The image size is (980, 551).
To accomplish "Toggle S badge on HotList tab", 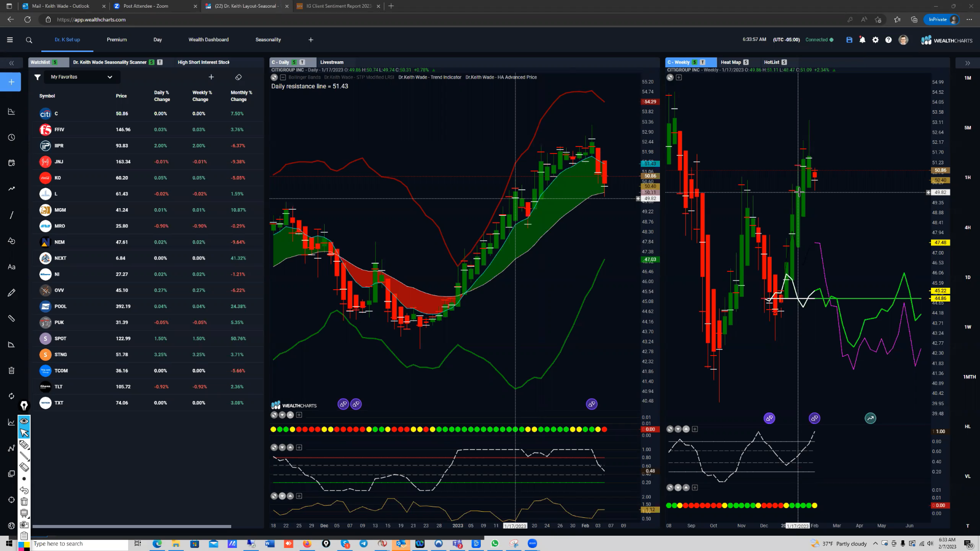I will pyautogui.click(x=784, y=62).
